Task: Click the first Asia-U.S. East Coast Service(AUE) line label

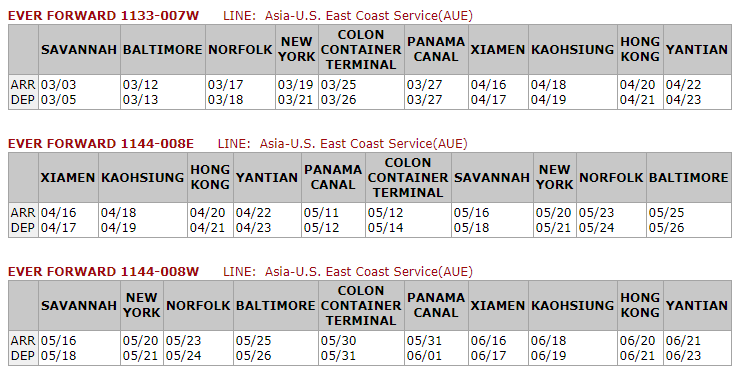Action: [369, 16]
